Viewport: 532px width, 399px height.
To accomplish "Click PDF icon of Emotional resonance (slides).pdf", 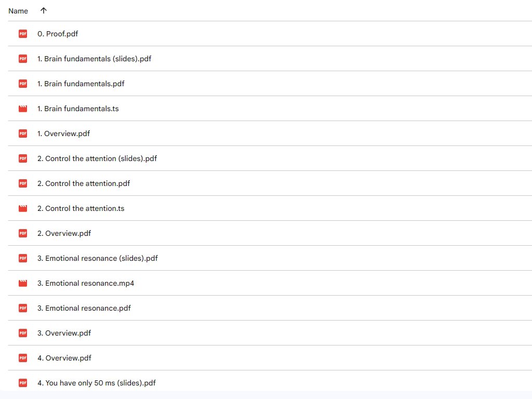I will tap(23, 258).
